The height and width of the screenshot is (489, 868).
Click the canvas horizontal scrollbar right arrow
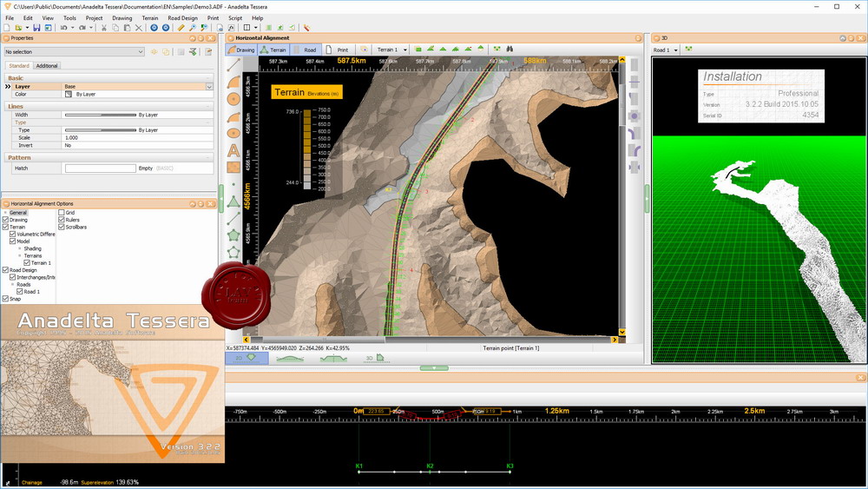click(x=614, y=340)
